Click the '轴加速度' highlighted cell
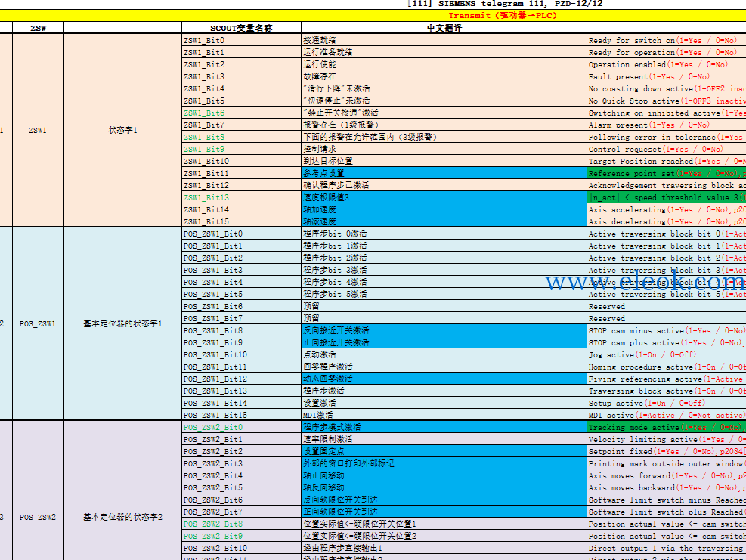Viewport: 746px width, 560px height. click(444, 209)
